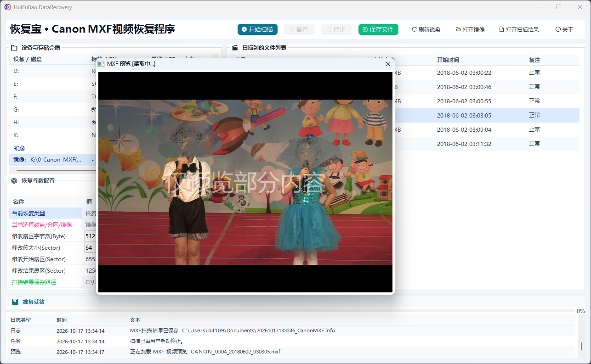591x364 pixels.
Task: Click the log panel vertical scrollbar
Action: (581, 346)
